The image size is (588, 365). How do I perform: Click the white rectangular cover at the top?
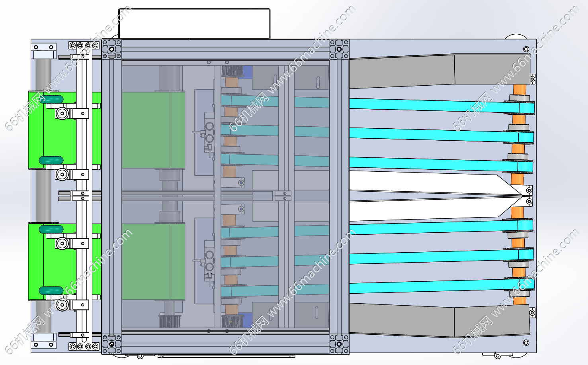194,24
